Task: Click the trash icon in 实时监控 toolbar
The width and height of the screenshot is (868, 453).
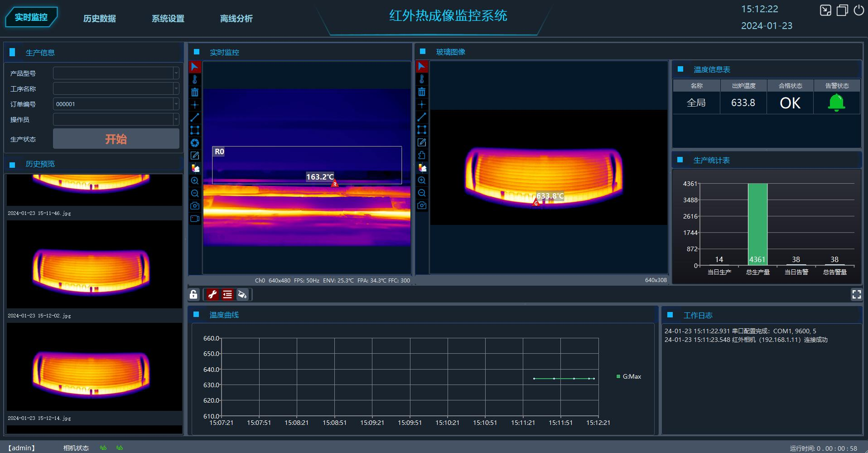Action: (x=195, y=93)
